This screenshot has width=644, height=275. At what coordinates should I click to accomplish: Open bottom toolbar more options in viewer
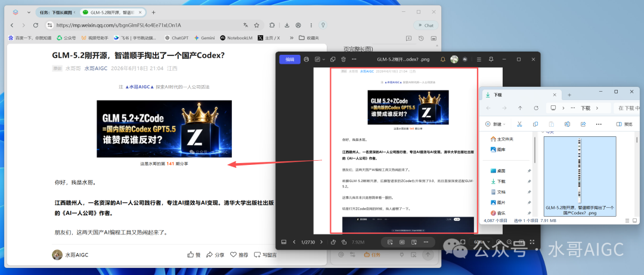tap(426, 242)
